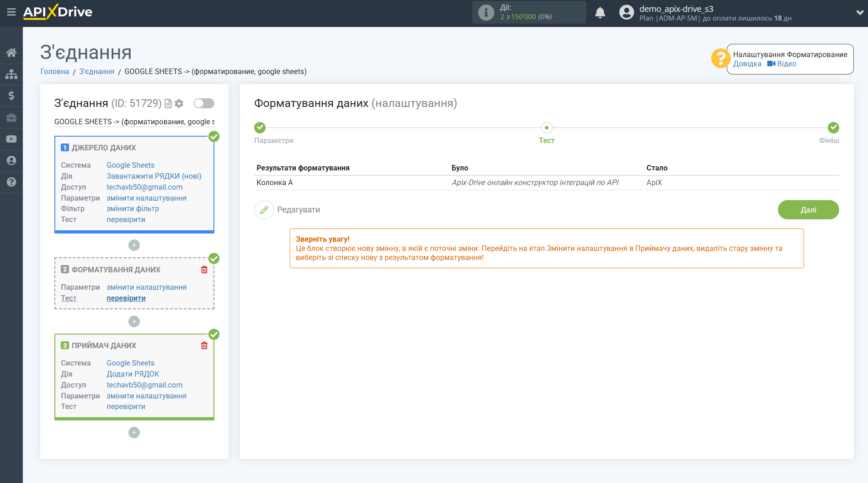Screen dimensions: 868x483
Task: Click перевірити in data source block
Action: pyautogui.click(x=126, y=219)
